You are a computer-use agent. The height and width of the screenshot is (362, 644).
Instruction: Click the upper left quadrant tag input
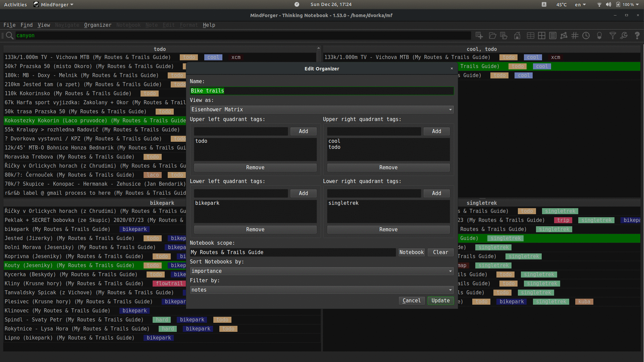(x=241, y=131)
